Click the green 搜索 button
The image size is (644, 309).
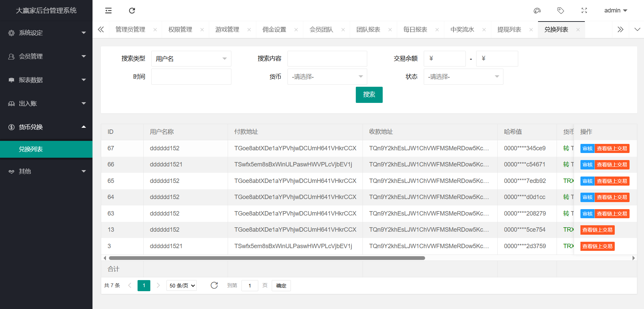click(x=369, y=95)
